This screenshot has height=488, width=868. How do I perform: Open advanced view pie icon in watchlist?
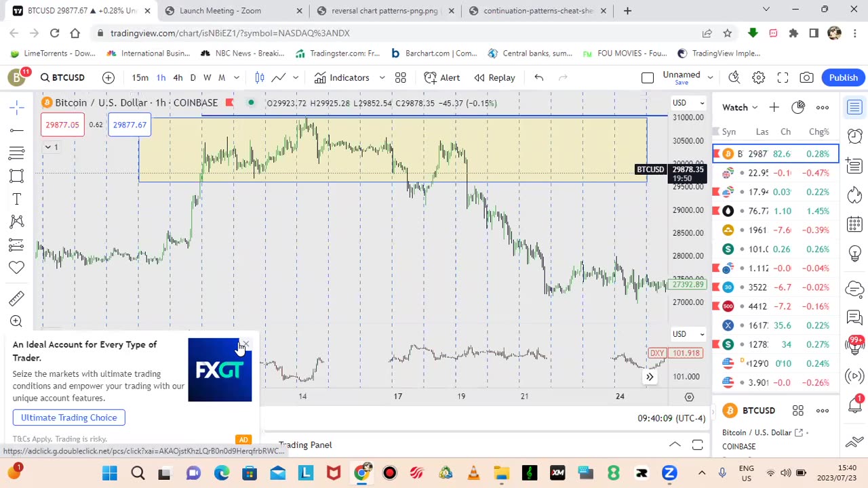click(798, 107)
